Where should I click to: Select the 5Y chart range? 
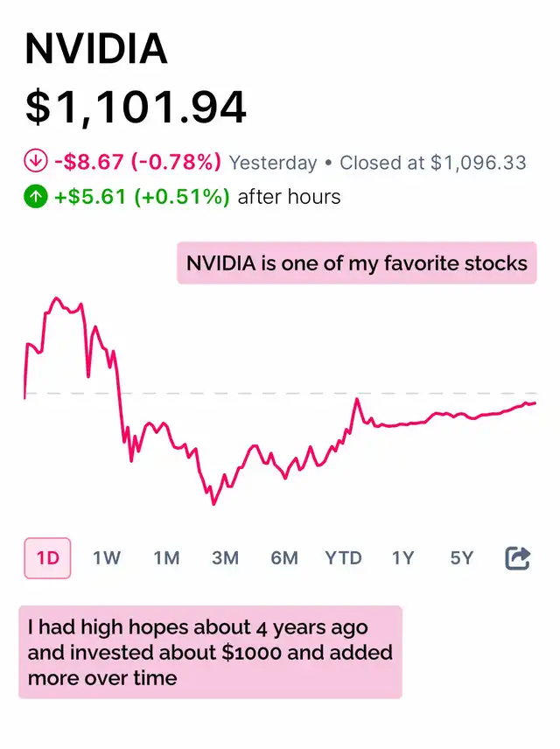(462, 558)
